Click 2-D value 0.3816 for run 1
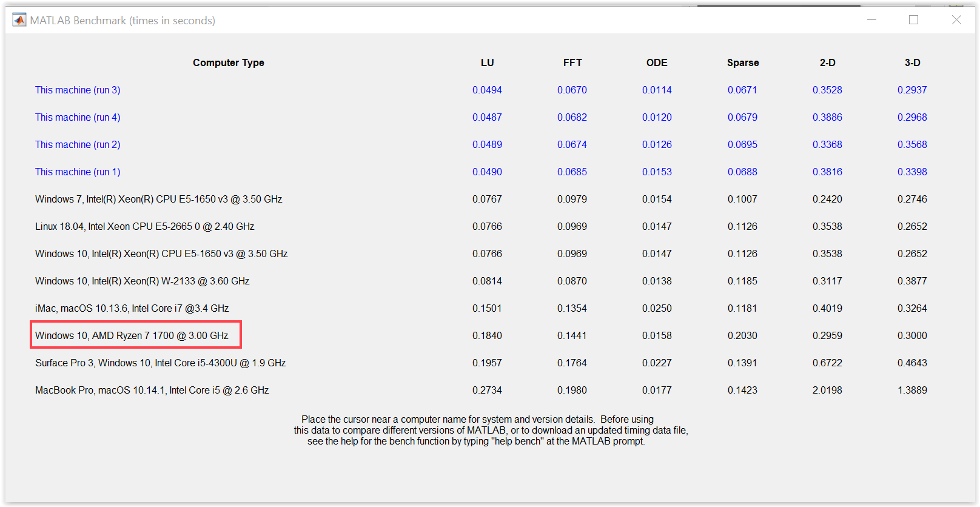Screen dimensions: 980x507 (828, 172)
